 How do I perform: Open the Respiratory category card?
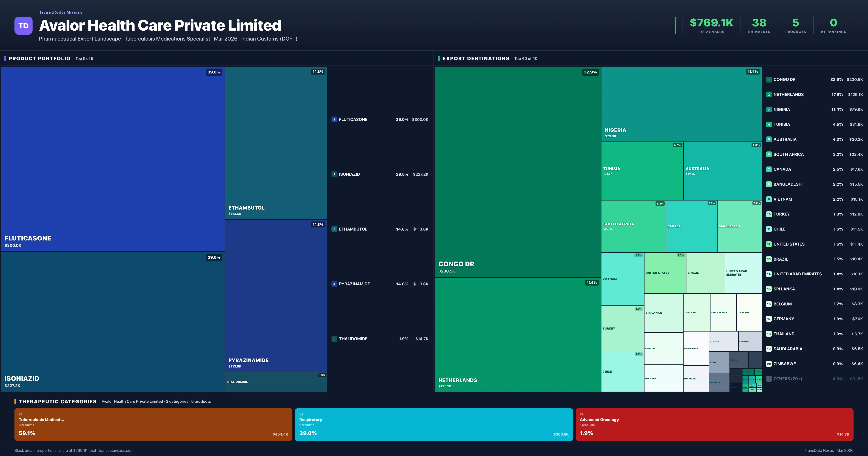[434, 424]
